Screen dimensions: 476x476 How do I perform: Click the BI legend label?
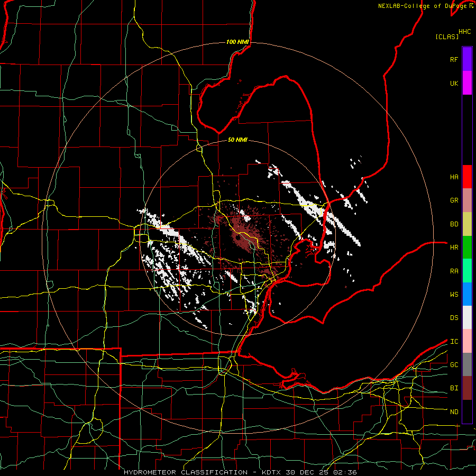(x=454, y=388)
